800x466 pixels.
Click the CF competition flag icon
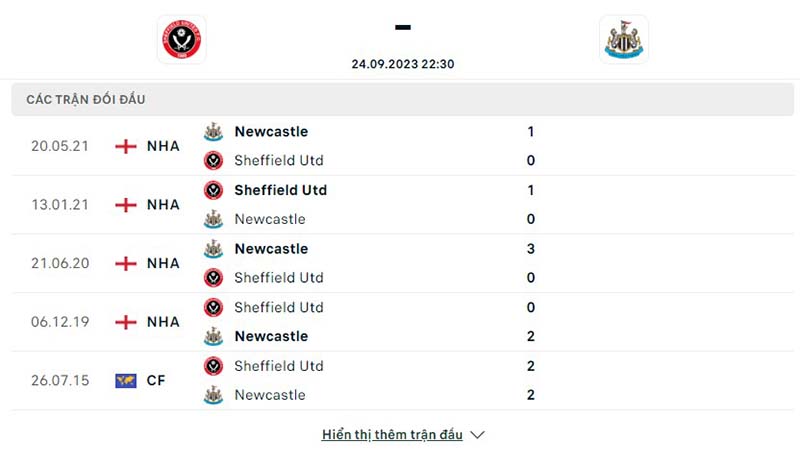pyautogui.click(x=126, y=381)
